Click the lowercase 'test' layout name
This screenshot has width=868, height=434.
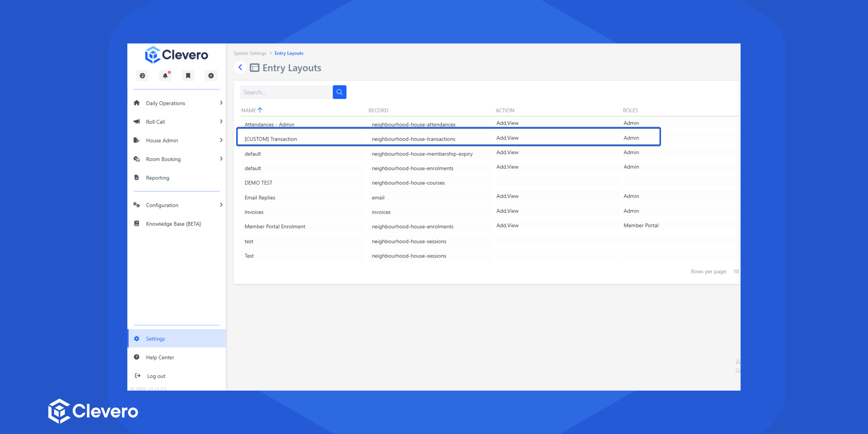point(249,241)
